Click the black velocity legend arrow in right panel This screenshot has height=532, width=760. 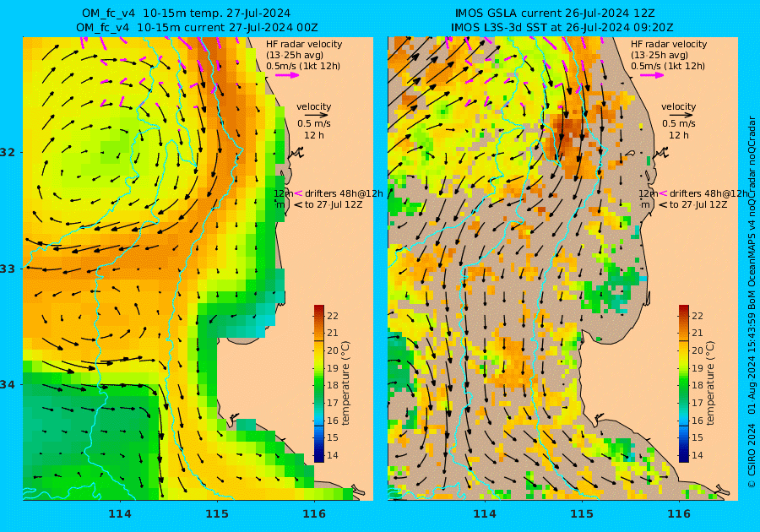pos(679,116)
